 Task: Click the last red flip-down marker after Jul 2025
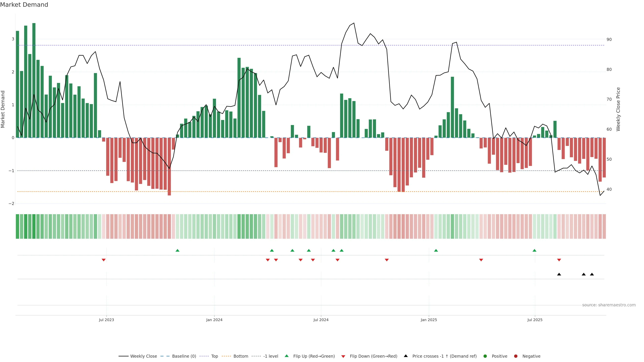(x=559, y=260)
